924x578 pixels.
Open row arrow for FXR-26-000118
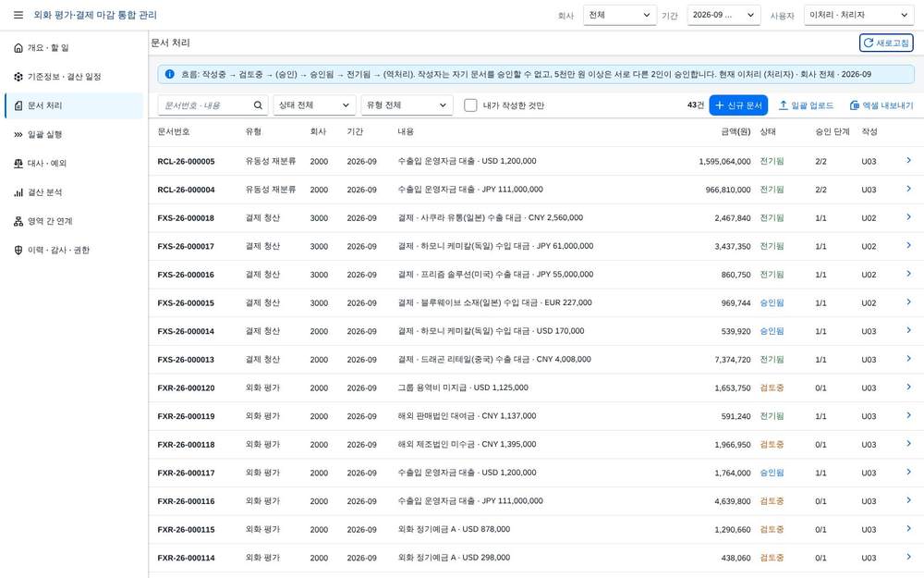[x=908, y=444]
